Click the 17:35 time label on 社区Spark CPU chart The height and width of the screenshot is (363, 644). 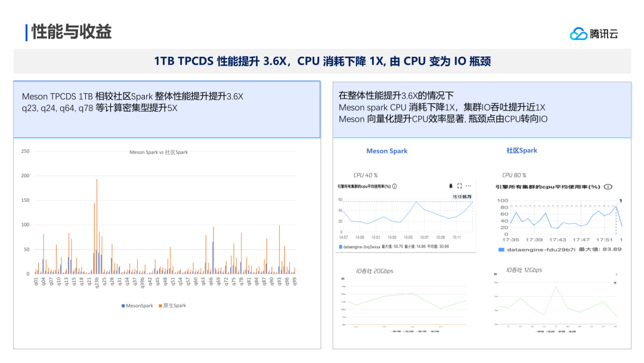[x=510, y=240]
